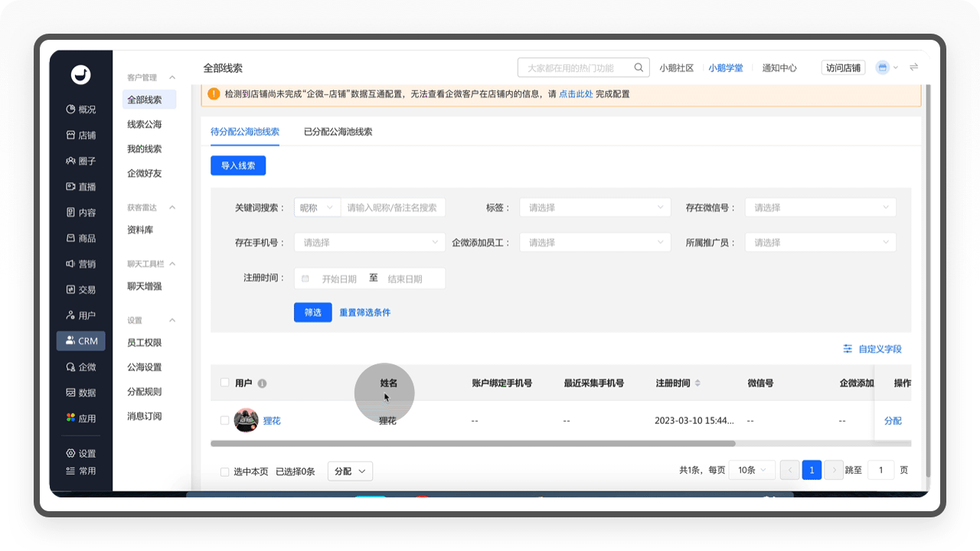980x551 pixels.
Task: Open 交易 transactions section in sidebar
Action: (x=81, y=290)
